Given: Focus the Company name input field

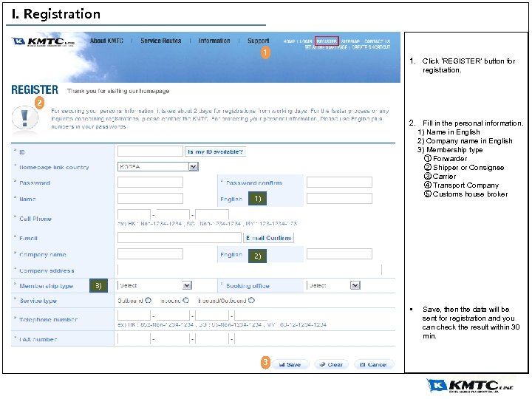Looking at the screenshot, I should click(x=150, y=253).
